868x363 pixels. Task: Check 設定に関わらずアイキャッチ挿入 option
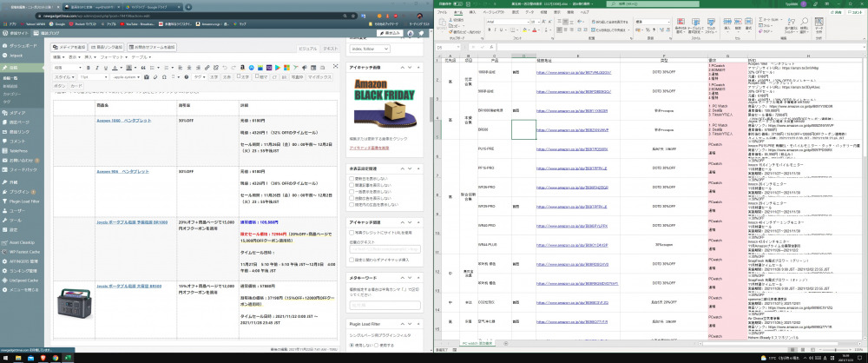click(352, 260)
